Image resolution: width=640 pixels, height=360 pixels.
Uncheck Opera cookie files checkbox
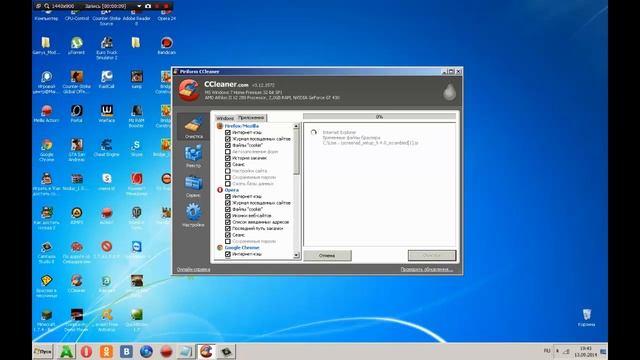point(228,209)
